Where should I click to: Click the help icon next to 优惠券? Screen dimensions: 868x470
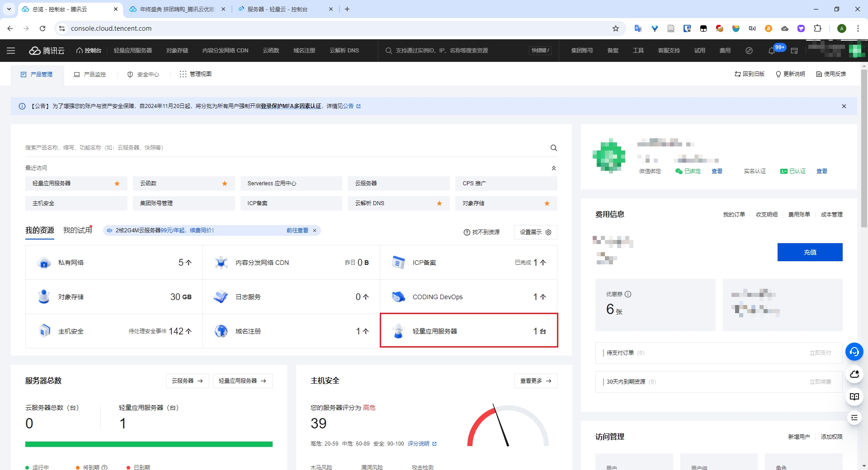click(628, 294)
